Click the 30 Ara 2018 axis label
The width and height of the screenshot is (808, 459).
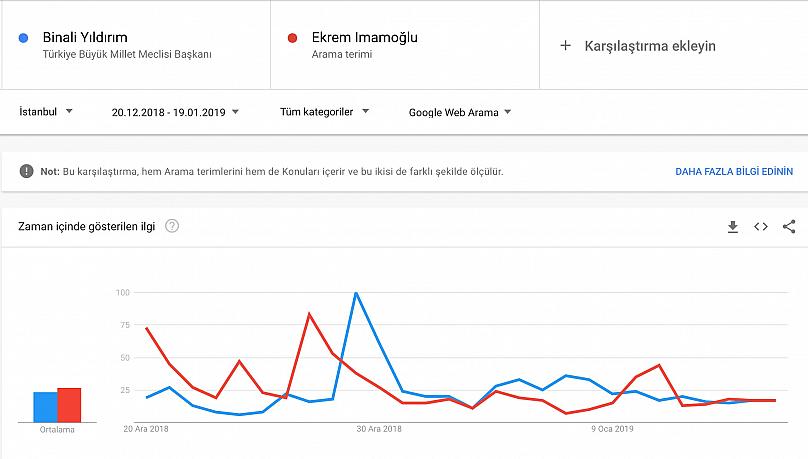tap(379, 429)
